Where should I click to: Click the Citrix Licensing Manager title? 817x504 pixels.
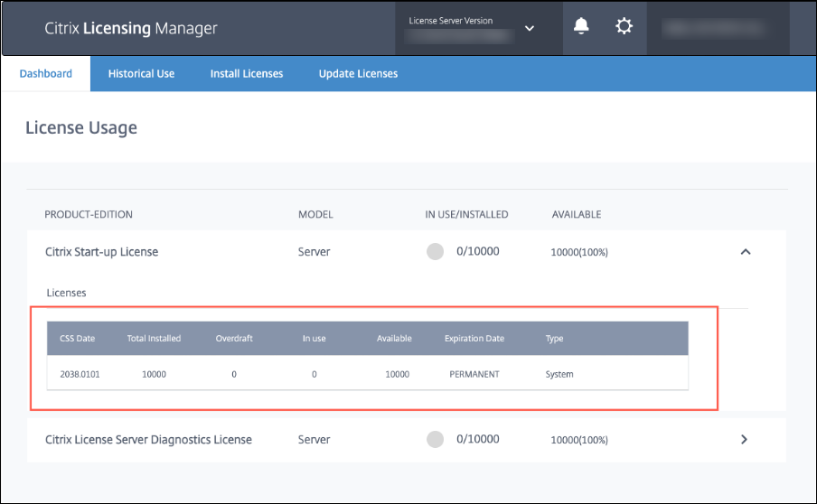coord(131,28)
